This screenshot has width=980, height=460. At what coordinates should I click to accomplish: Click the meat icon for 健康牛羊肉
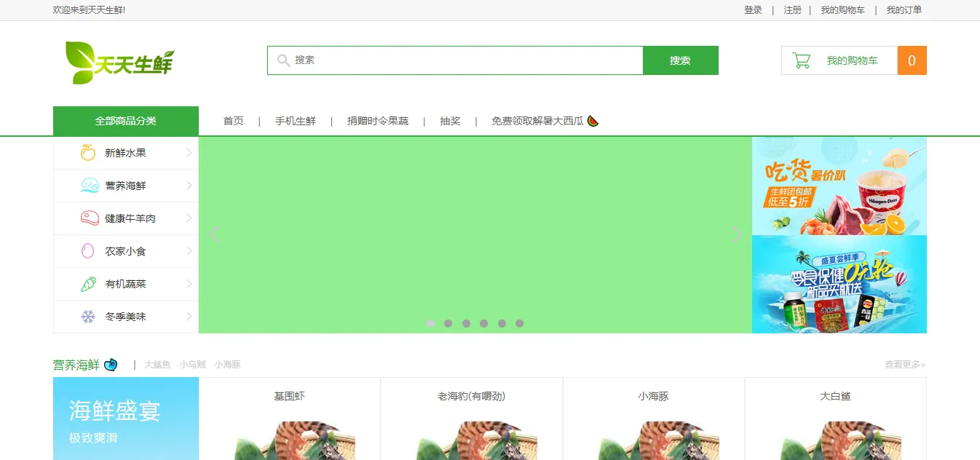click(x=89, y=218)
